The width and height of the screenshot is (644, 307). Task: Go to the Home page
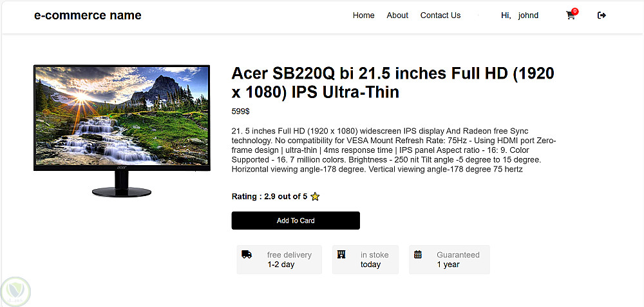click(x=363, y=15)
